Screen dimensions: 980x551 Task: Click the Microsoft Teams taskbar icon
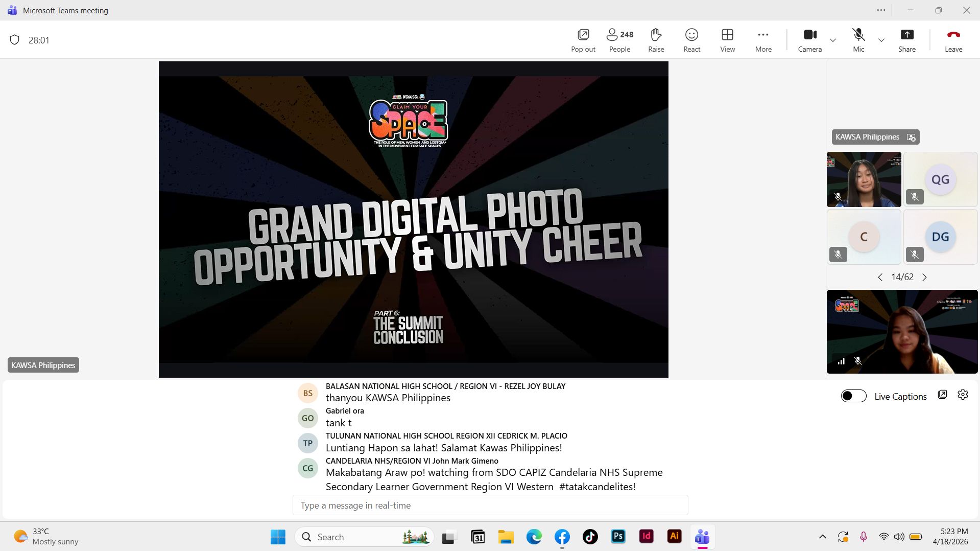[702, 537]
